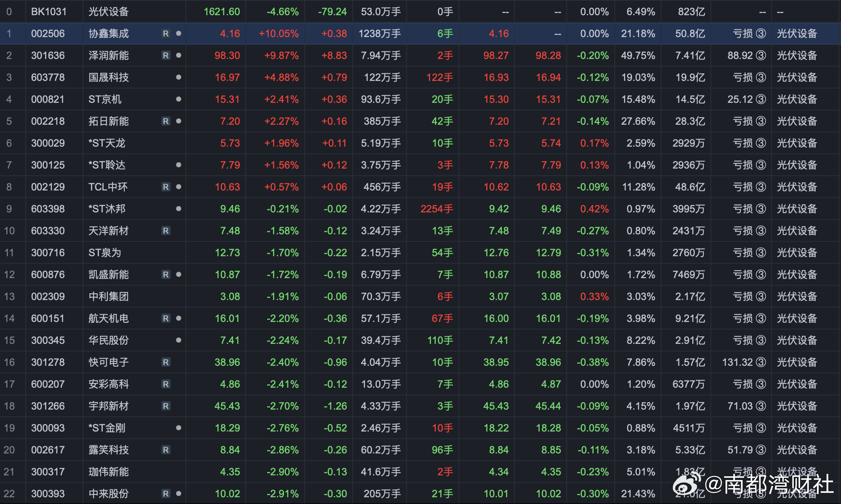The width and height of the screenshot is (841, 504).
Task: Click the dot marker in *ST金刚 row
Action: (179, 428)
